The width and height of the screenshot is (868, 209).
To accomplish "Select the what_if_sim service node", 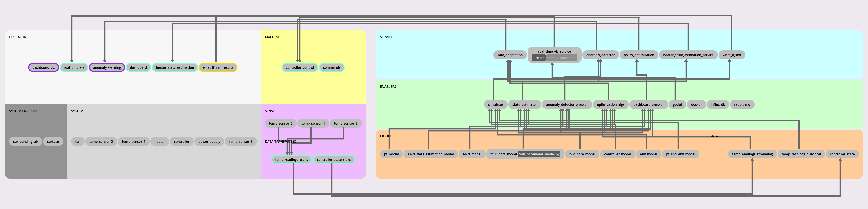I will 732,55.
